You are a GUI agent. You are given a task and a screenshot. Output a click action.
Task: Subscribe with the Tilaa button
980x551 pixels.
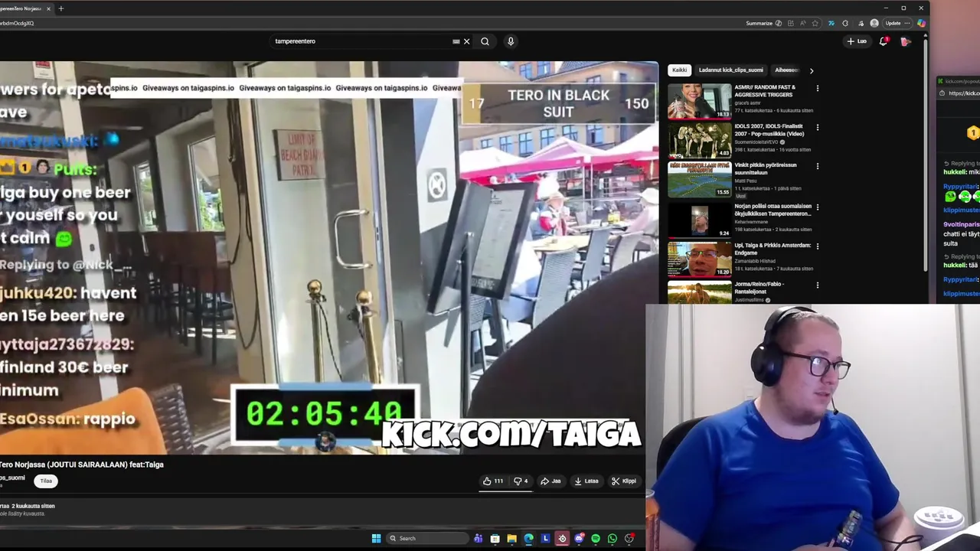tap(46, 481)
